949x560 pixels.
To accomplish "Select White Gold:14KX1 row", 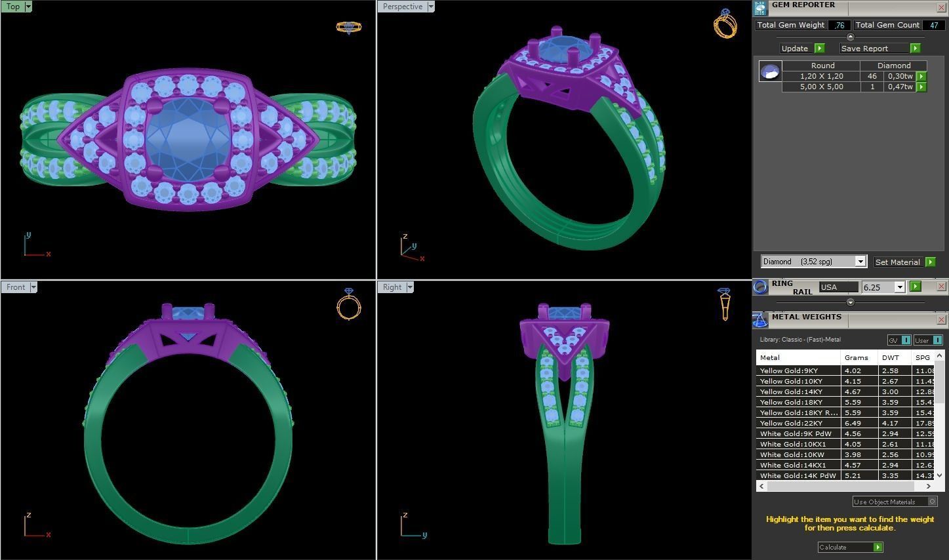I will [845, 465].
